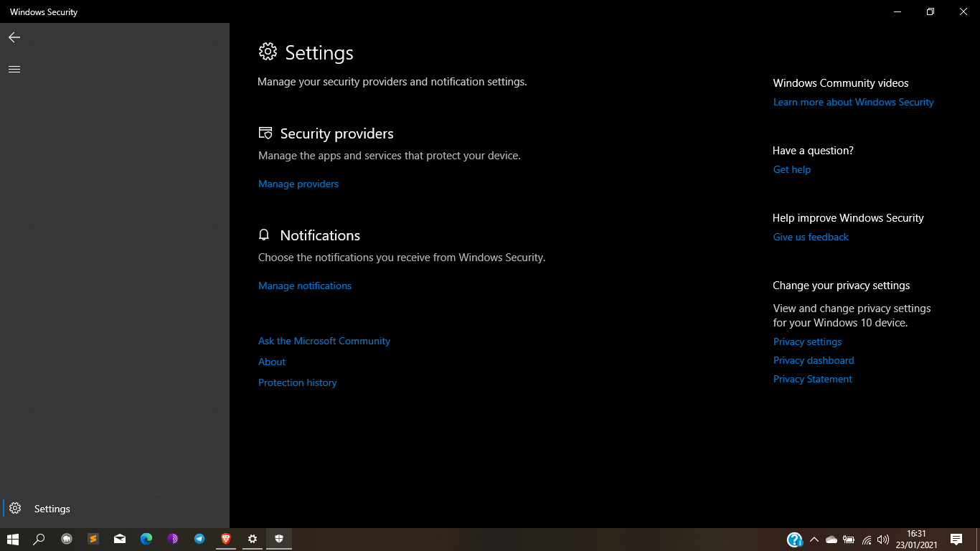Click Have a question? text
This screenshot has height=551, width=980.
[813, 151]
